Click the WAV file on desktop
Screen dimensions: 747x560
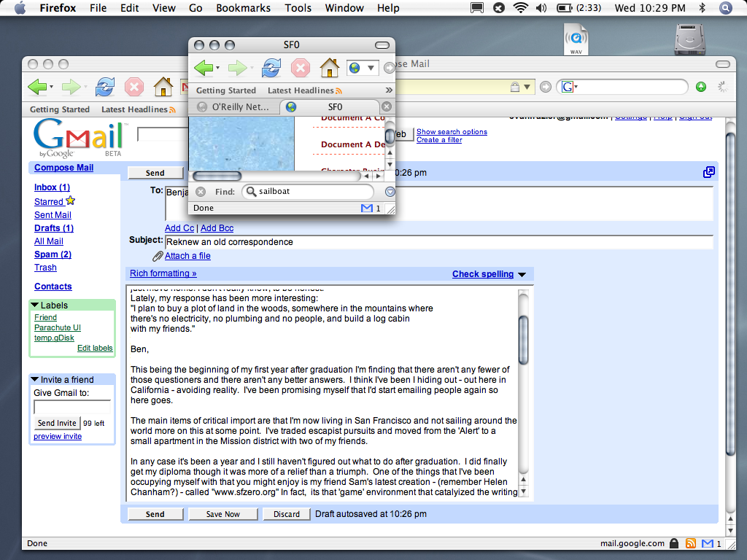(x=576, y=39)
